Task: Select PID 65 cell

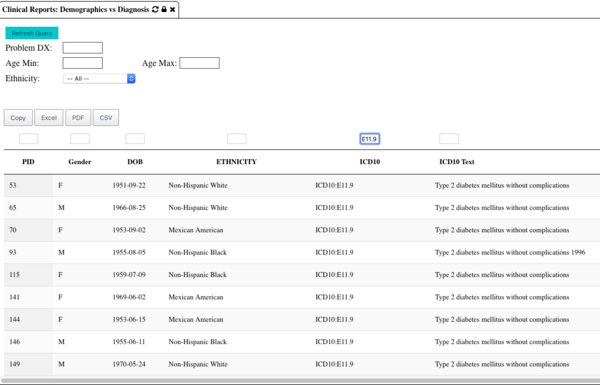Action: 28,208
